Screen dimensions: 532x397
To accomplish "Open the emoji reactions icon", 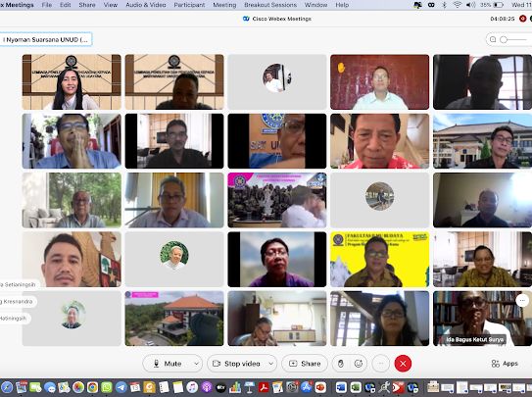I will point(359,364).
